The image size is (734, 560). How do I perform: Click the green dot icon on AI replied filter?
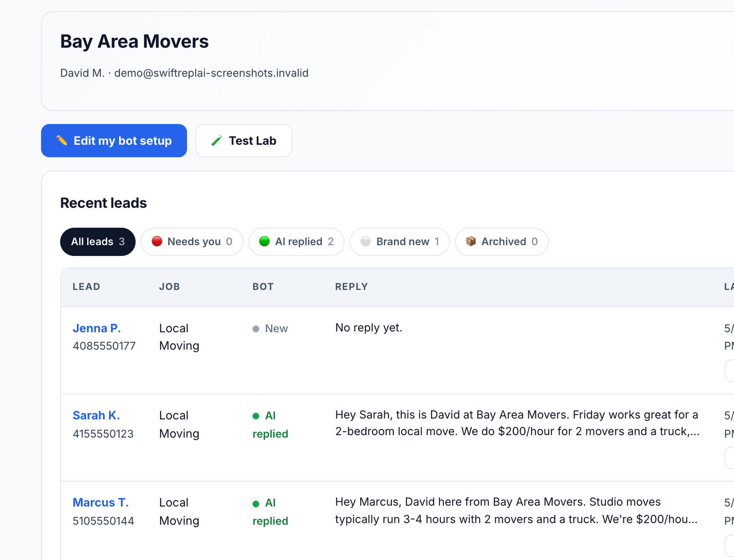click(264, 241)
